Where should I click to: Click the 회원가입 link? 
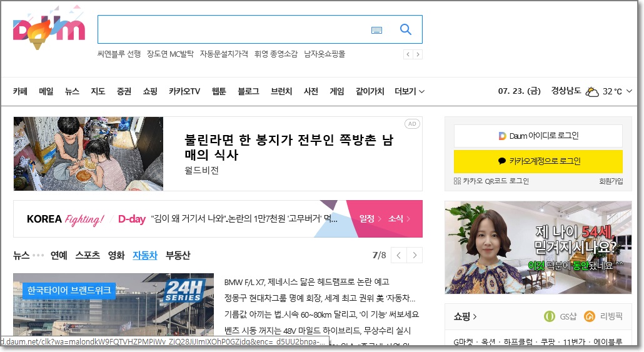point(611,181)
